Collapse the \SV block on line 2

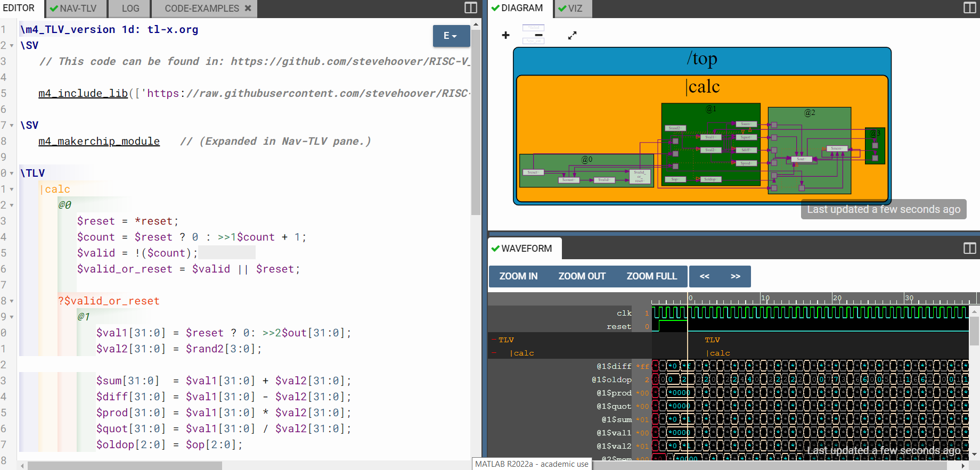click(x=12, y=46)
